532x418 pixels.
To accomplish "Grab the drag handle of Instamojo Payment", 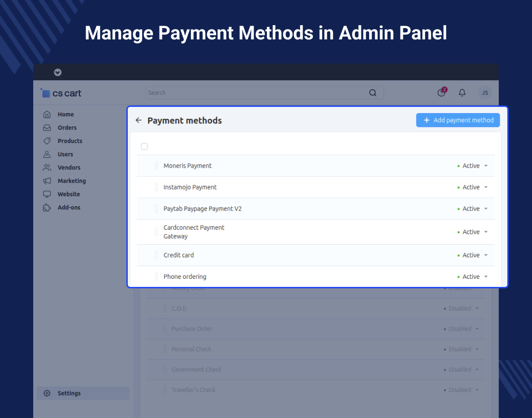I will [x=156, y=187].
